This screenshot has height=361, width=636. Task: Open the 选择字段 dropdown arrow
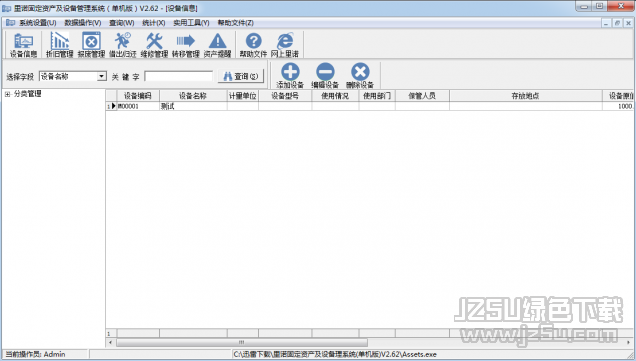point(102,76)
